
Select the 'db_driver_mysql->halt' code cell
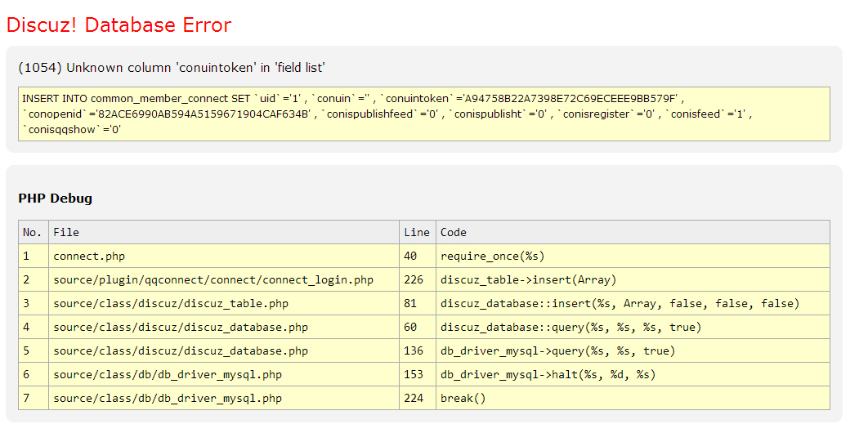click(x=633, y=375)
